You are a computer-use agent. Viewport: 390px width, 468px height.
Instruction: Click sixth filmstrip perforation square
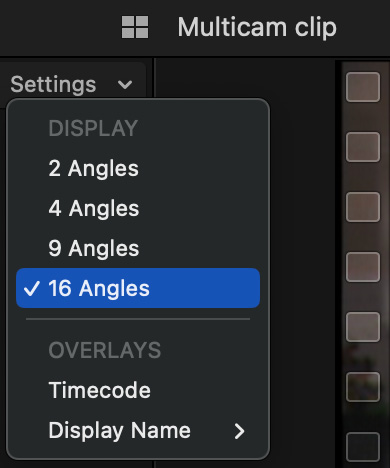click(x=363, y=387)
